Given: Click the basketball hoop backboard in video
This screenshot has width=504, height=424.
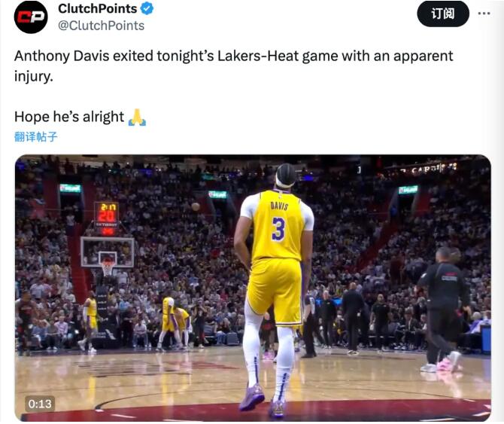Looking at the screenshot, I should click(x=107, y=252).
